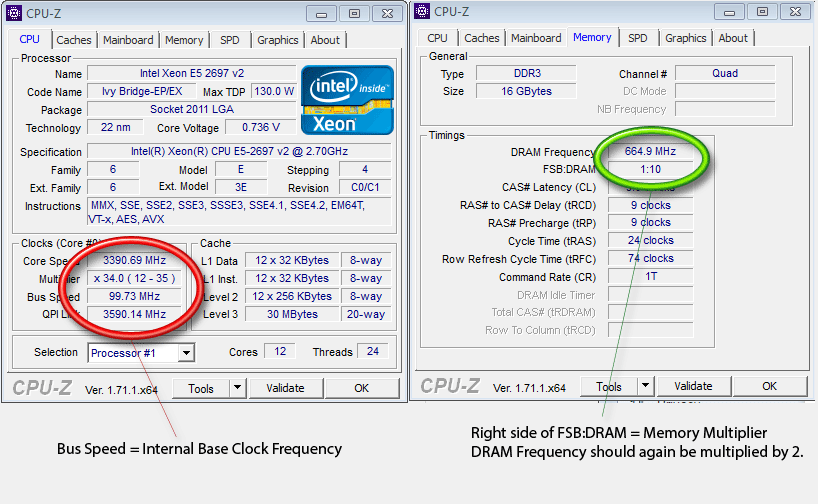The height and width of the screenshot is (504, 818).
Task: Open the Graphics tab in left window
Action: tap(278, 40)
